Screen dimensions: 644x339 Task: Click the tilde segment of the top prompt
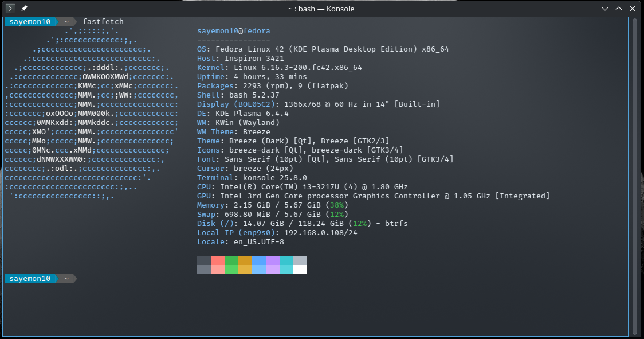coord(66,22)
